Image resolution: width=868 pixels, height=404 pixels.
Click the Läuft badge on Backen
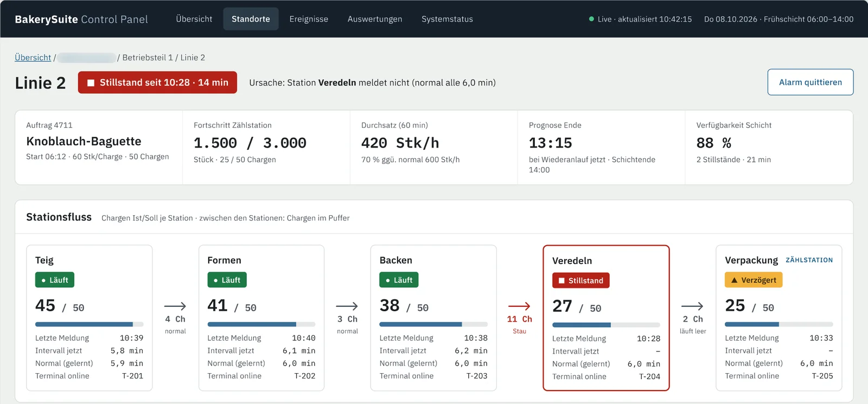coord(399,280)
